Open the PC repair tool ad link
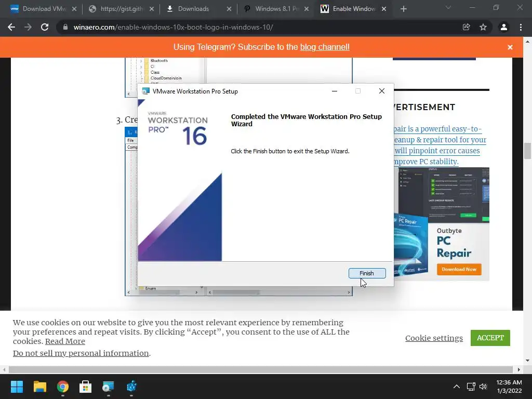This screenshot has width=532, height=399. [440, 145]
